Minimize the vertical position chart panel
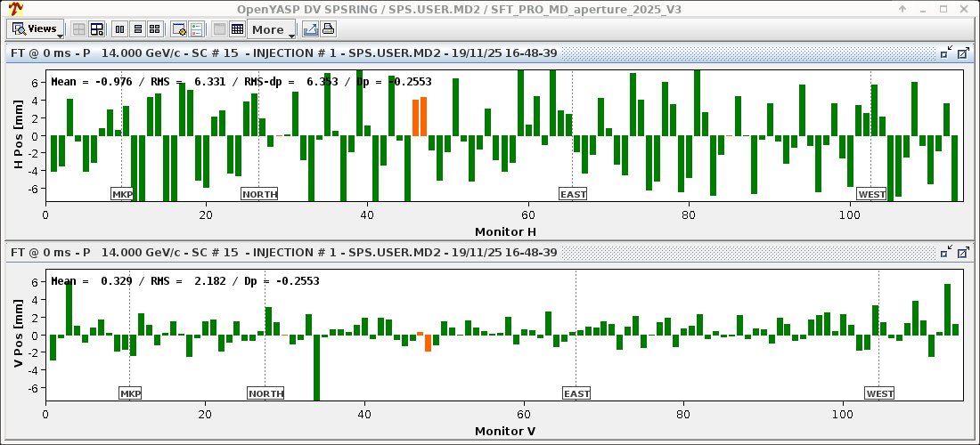This screenshot has height=445, width=980. pos(946,254)
